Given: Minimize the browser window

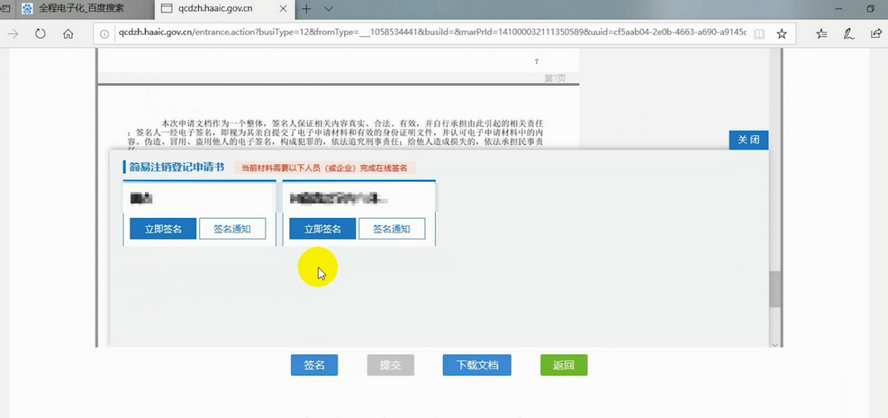Looking at the screenshot, I should pos(839,8).
